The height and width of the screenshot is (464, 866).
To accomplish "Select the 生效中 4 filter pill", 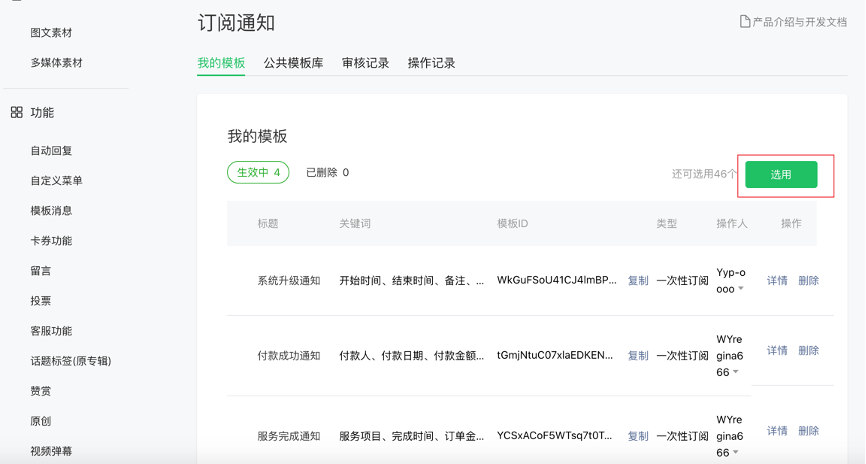I will point(258,172).
